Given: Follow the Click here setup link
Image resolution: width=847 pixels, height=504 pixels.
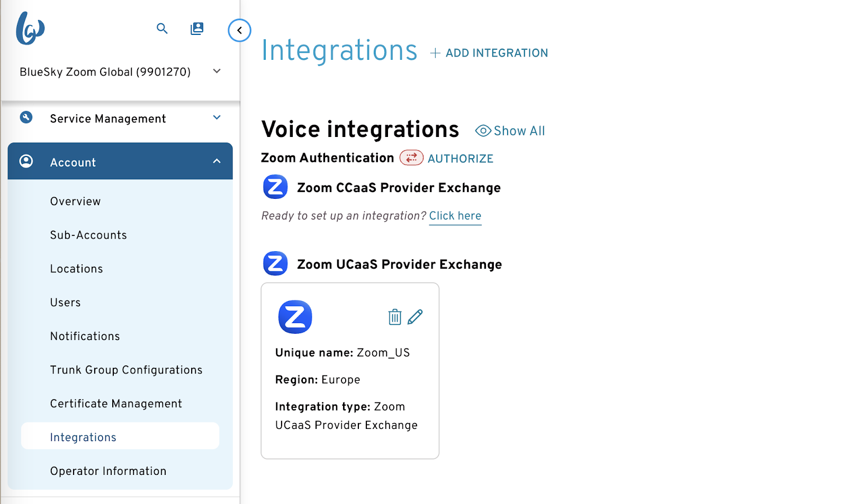Looking at the screenshot, I should (455, 216).
